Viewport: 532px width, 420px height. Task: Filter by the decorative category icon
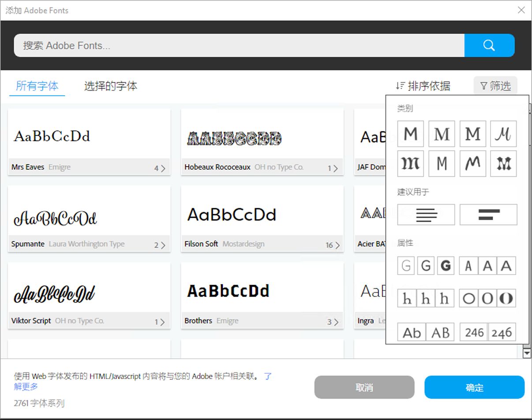[x=503, y=164]
